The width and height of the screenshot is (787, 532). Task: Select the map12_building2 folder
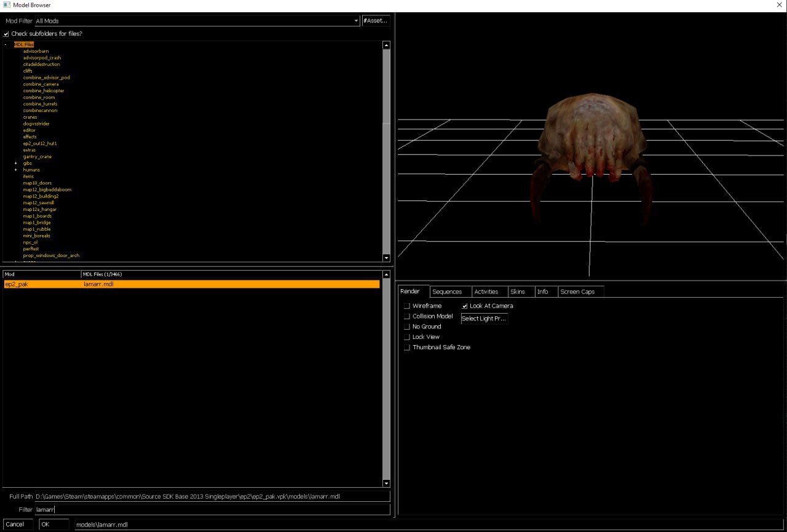tap(41, 196)
